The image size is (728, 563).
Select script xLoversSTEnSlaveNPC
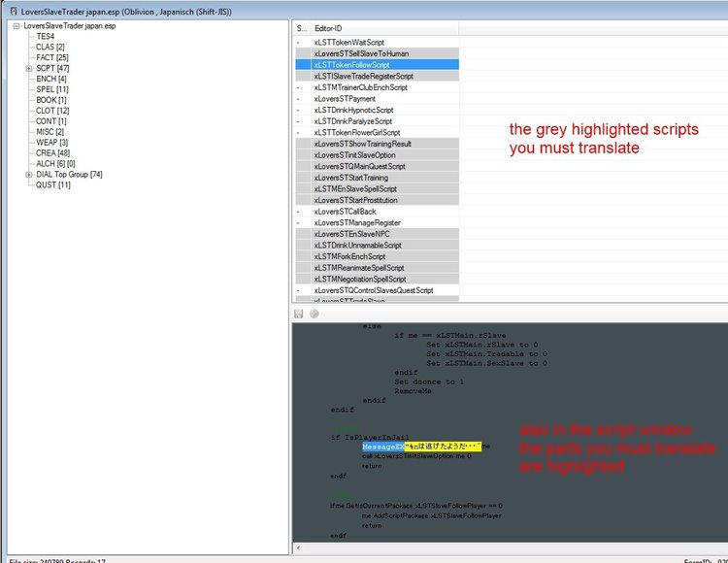click(377, 234)
